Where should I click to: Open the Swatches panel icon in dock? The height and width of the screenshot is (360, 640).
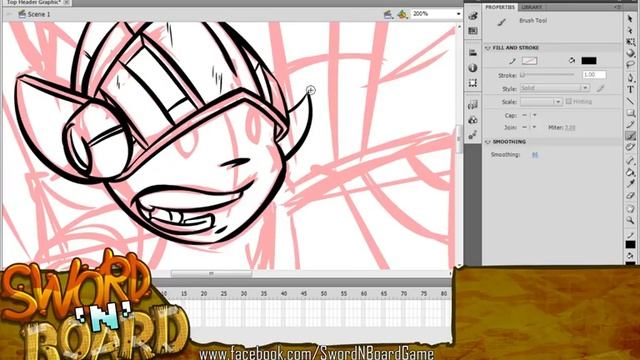(473, 31)
